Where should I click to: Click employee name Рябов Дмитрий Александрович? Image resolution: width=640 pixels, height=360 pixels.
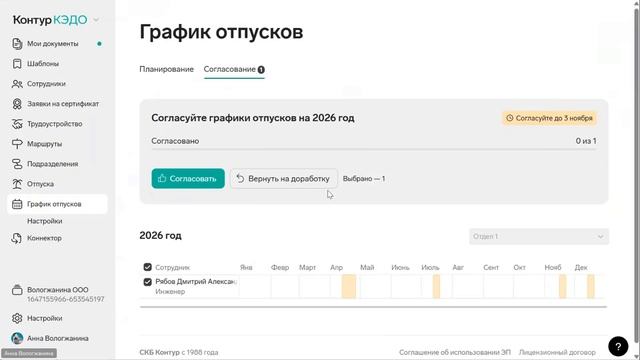(196, 282)
